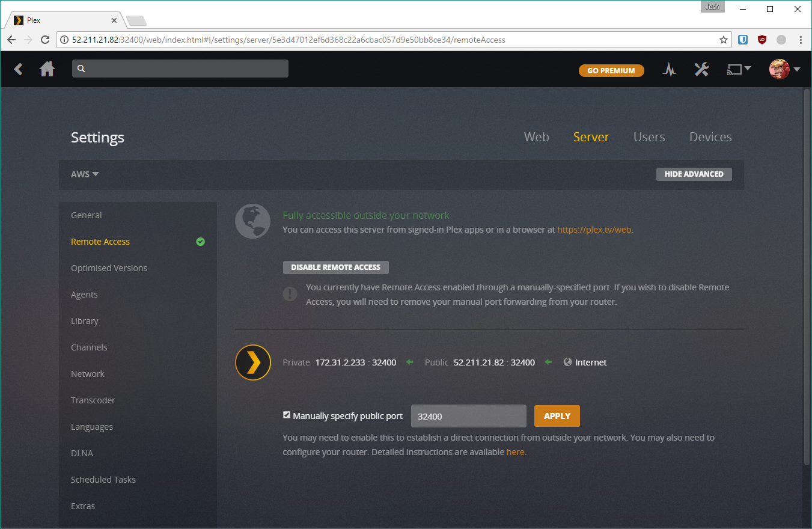Click the small Internet globe icon

pos(567,362)
